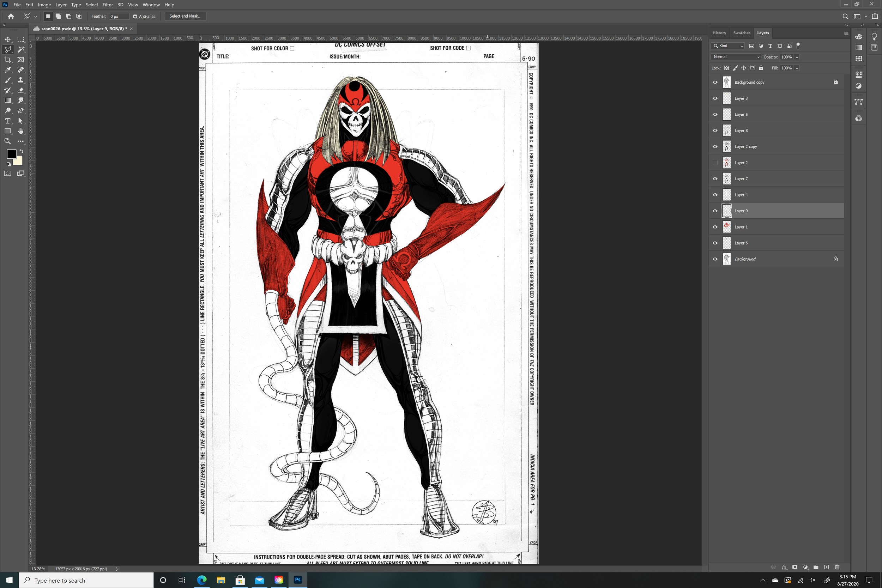Click Create new group folder icon
Screen dimensions: 882x588
click(816, 567)
